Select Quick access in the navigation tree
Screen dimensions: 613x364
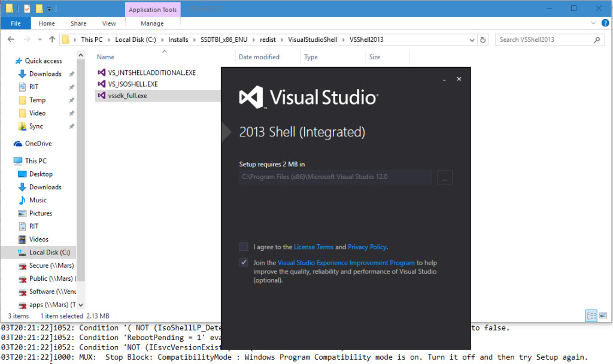[43, 61]
